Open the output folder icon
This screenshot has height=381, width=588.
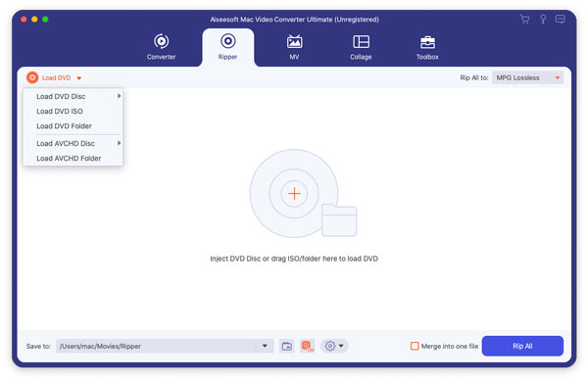[287, 346]
